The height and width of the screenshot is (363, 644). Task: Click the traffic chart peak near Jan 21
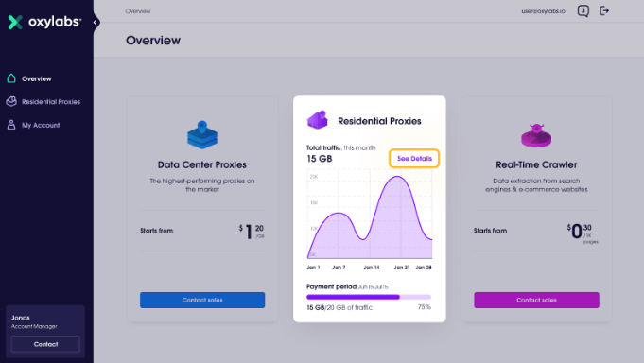coord(397,177)
